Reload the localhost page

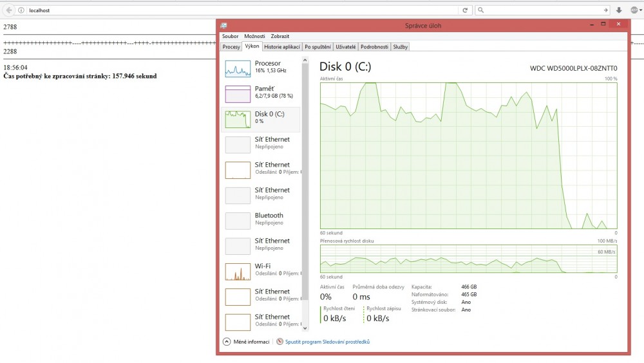(x=464, y=10)
